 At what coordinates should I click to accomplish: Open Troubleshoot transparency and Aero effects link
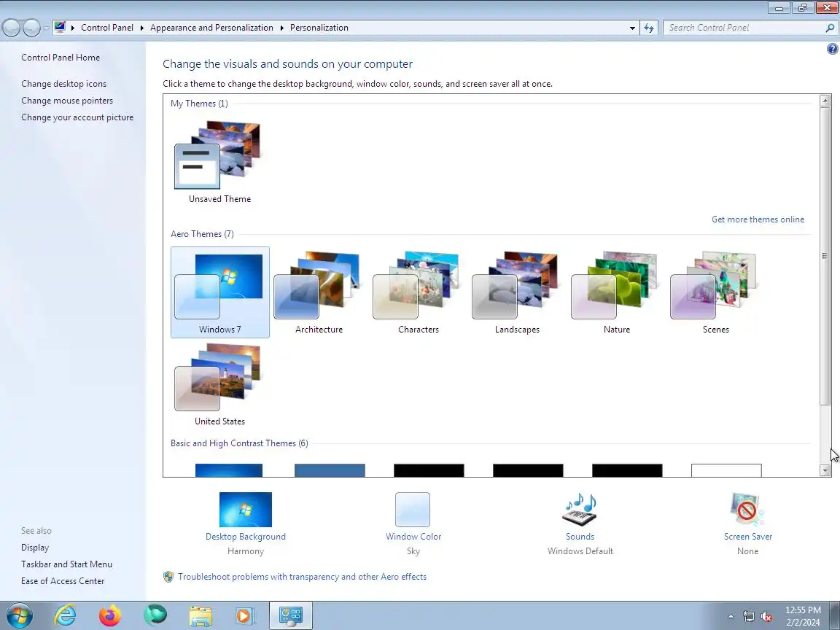302,577
